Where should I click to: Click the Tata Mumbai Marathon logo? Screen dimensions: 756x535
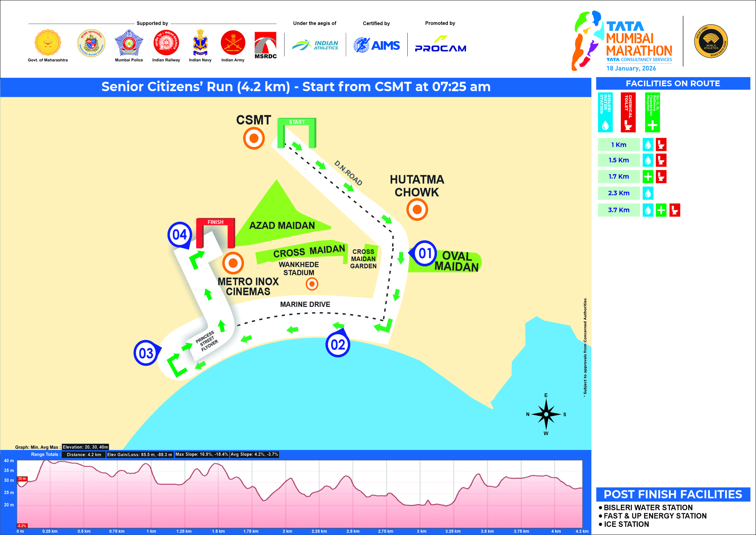tap(622, 41)
